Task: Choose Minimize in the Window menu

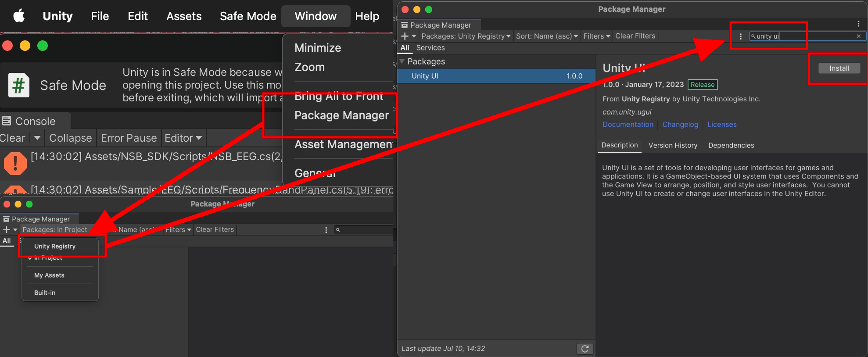Action: click(318, 48)
